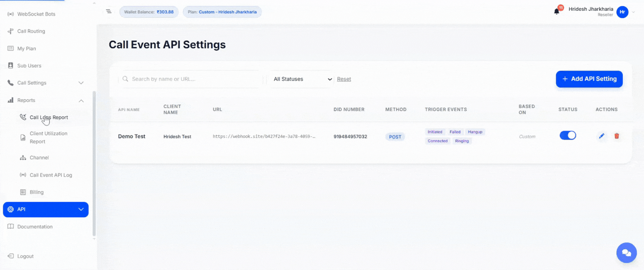The width and height of the screenshot is (644, 270).
Task: Click the Call Routing signpost icon
Action: click(11, 31)
